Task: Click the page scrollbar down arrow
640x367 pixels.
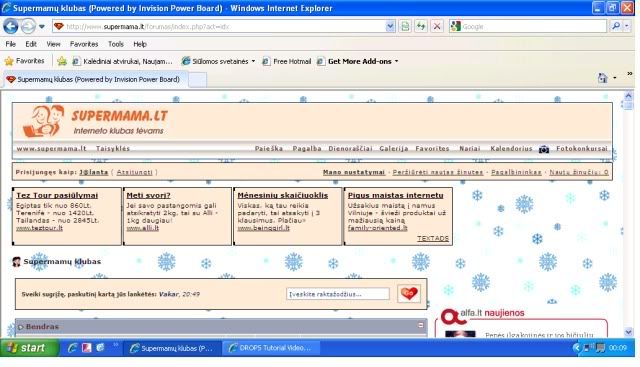Action: pyautogui.click(x=629, y=332)
